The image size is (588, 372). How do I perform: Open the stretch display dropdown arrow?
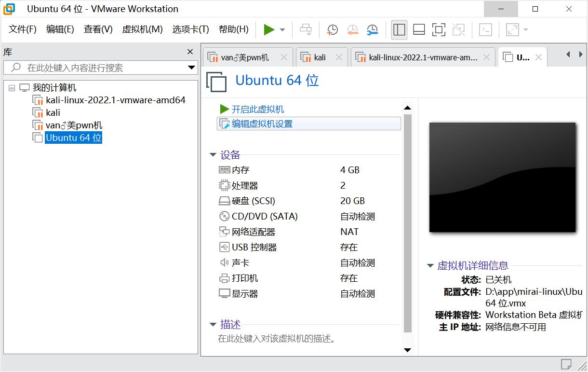525,30
